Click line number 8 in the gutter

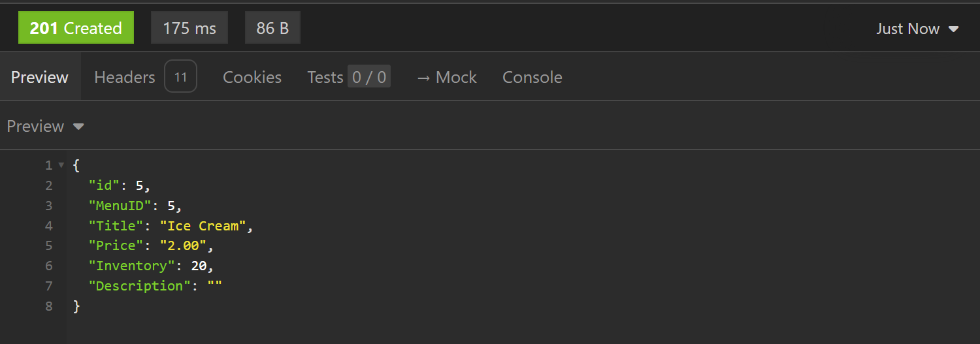pos(48,305)
